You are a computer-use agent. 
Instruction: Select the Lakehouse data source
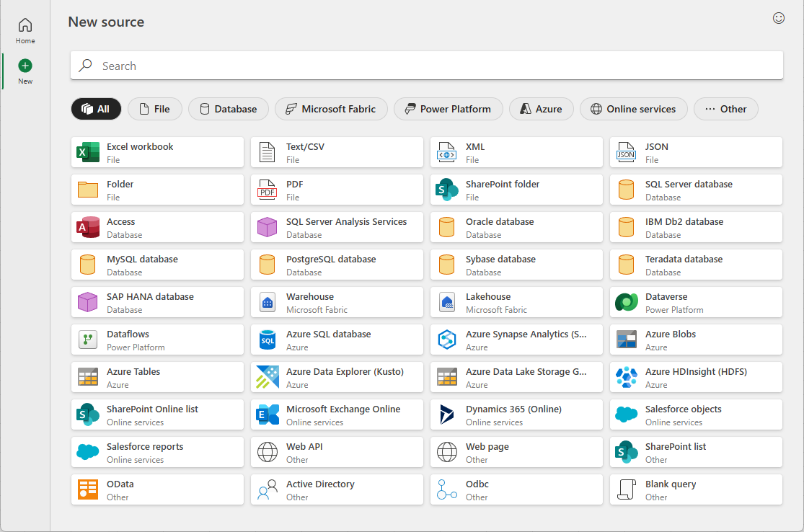tap(516, 302)
